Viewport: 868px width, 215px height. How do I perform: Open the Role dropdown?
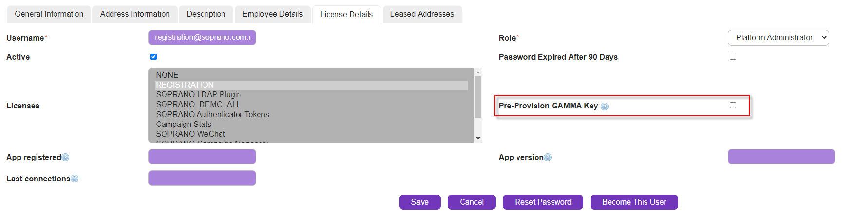click(778, 38)
